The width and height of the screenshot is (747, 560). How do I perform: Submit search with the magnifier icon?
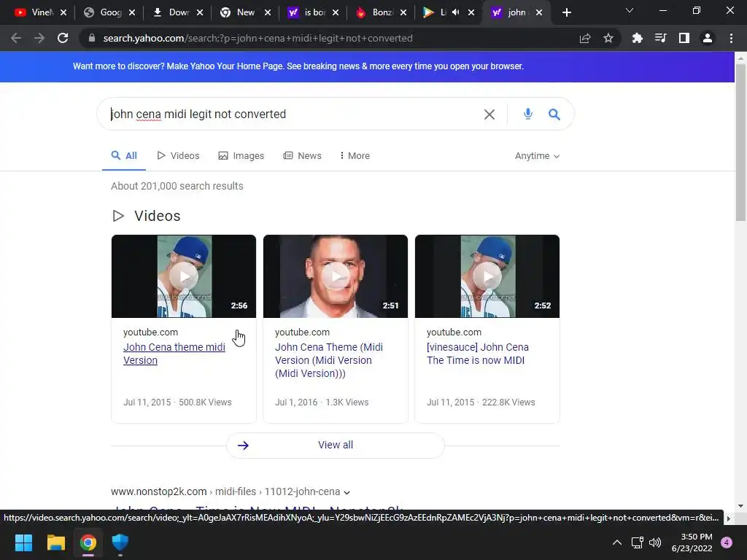pos(554,114)
